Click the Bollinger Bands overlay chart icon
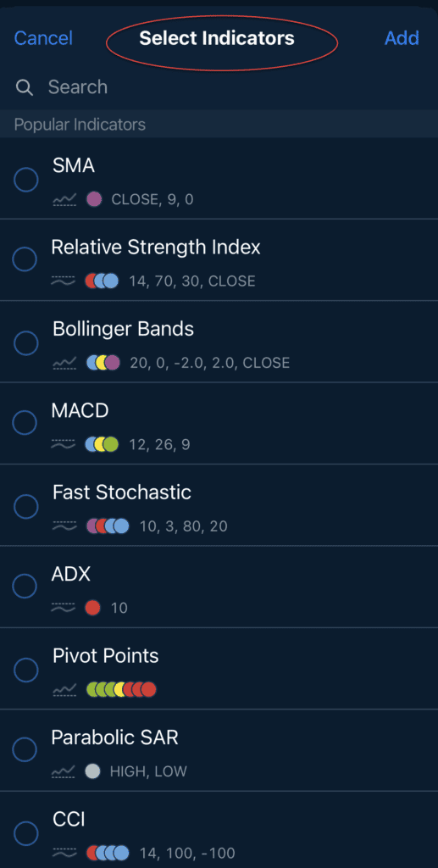 coord(64,363)
